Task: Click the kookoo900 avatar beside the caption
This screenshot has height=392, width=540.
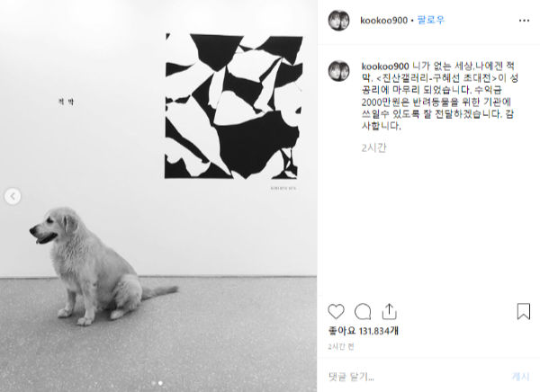Action: tap(339, 71)
